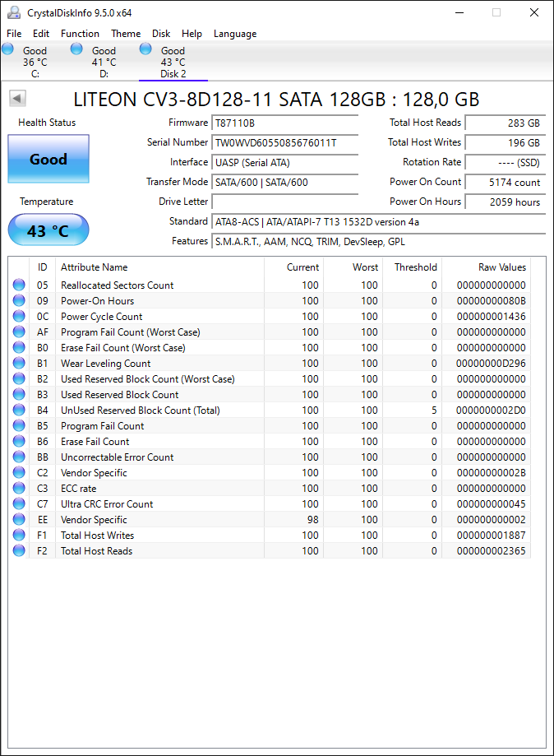Click the Worst column header
The image size is (554, 756).
pyautogui.click(x=353, y=267)
